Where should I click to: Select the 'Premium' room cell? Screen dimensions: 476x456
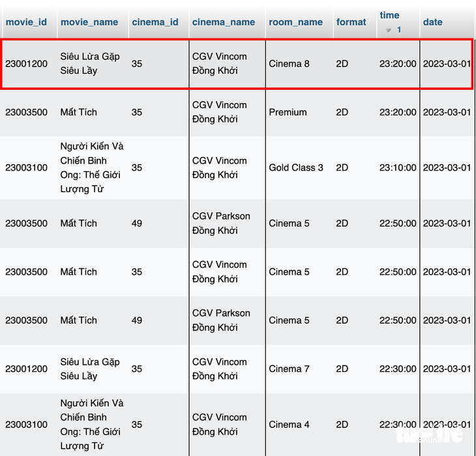(288, 112)
